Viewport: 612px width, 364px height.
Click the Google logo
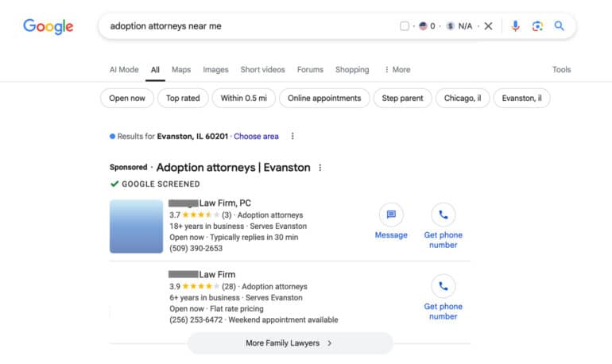click(48, 26)
